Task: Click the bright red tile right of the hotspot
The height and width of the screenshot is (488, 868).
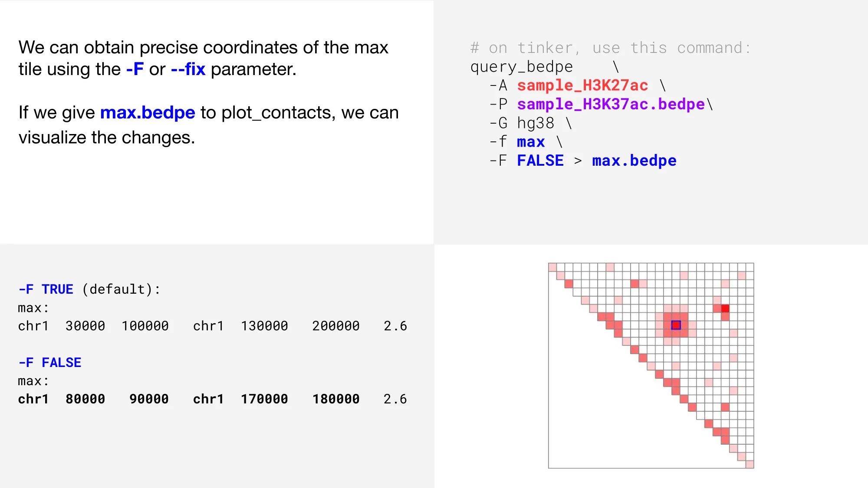Action: pyautogui.click(x=725, y=308)
